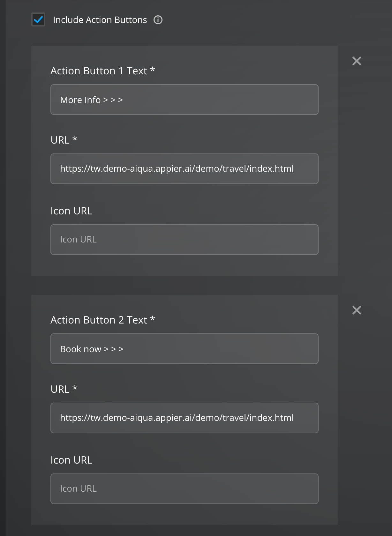Click the required asterisk after Action Button 1 Text
392x536 pixels.
click(153, 69)
